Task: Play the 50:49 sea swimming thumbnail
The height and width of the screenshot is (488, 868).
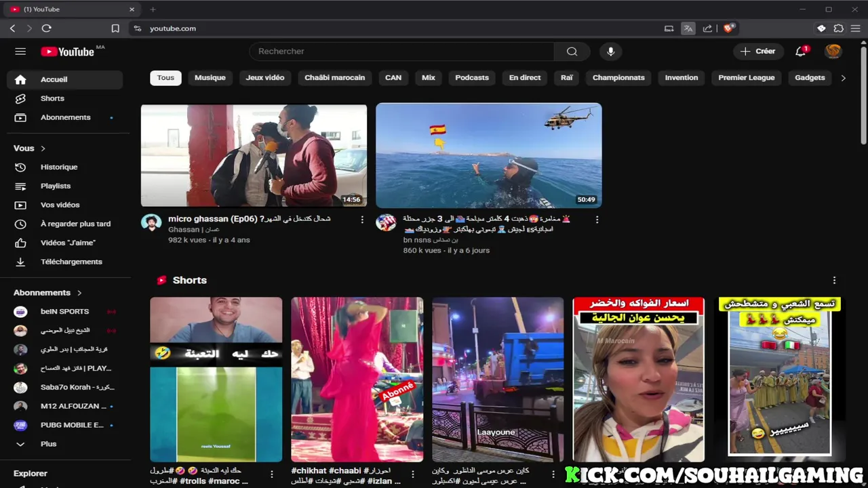Action: click(x=489, y=155)
